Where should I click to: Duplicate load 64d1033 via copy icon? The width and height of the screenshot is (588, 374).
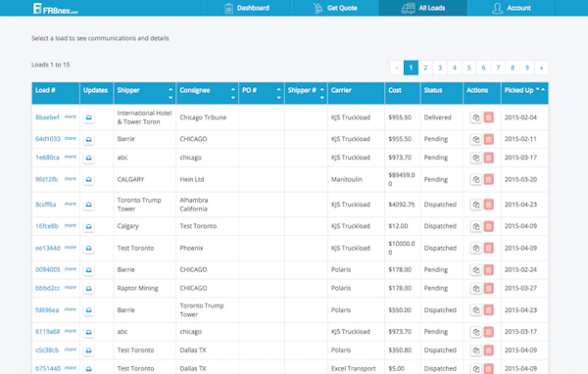pos(476,139)
